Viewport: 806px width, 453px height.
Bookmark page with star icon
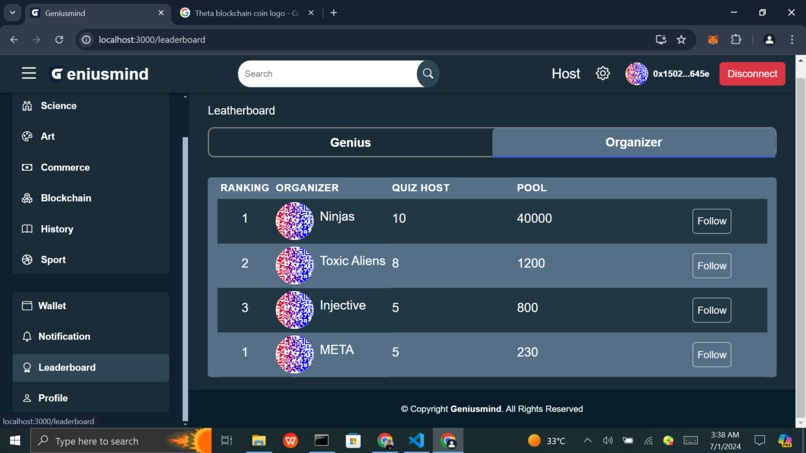point(681,40)
